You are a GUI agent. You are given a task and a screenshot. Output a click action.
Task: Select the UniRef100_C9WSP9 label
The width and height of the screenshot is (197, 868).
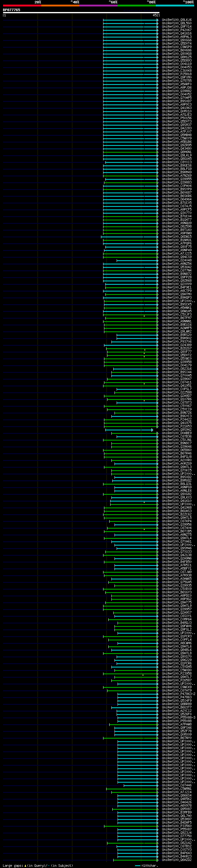click(177, 47)
